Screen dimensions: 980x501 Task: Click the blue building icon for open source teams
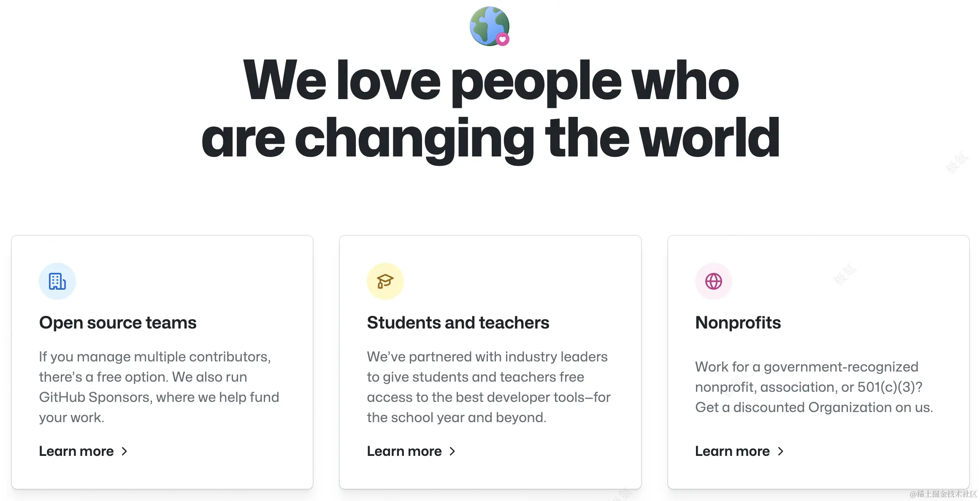tap(57, 281)
